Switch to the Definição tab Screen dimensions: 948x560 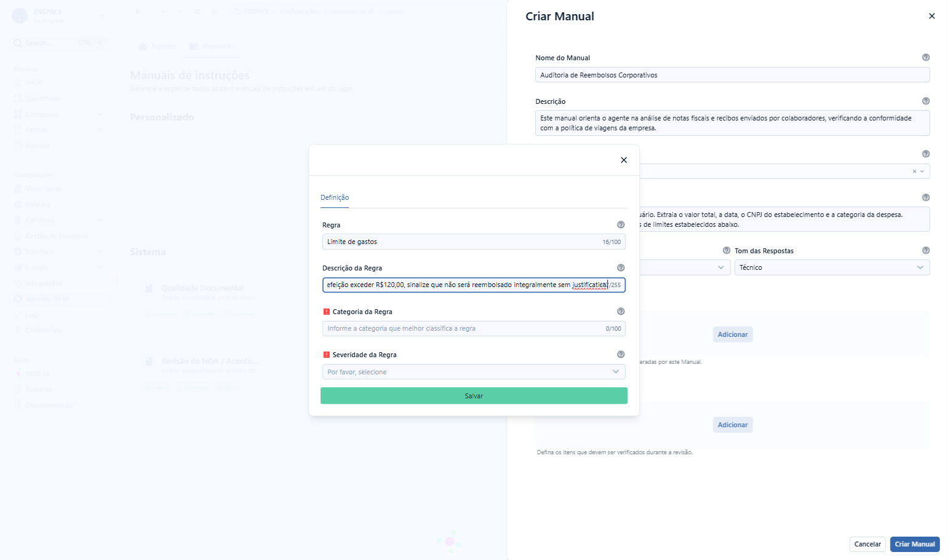click(335, 197)
